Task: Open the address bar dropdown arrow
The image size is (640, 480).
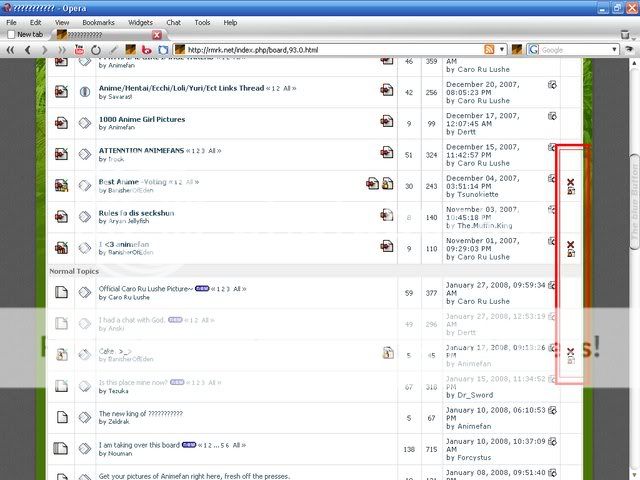Action: pos(502,49)
